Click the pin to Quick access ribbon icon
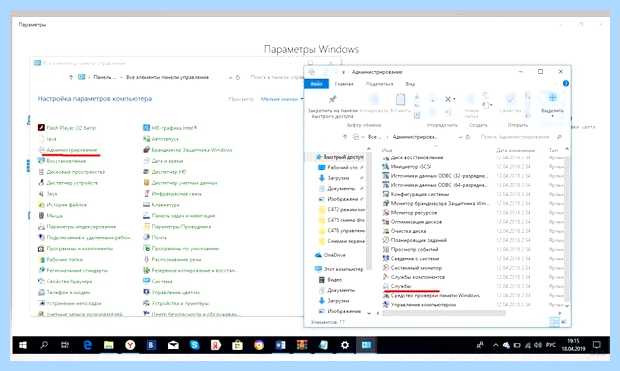The height and width of the screenshot is (371, 620). tap(332, 99)
